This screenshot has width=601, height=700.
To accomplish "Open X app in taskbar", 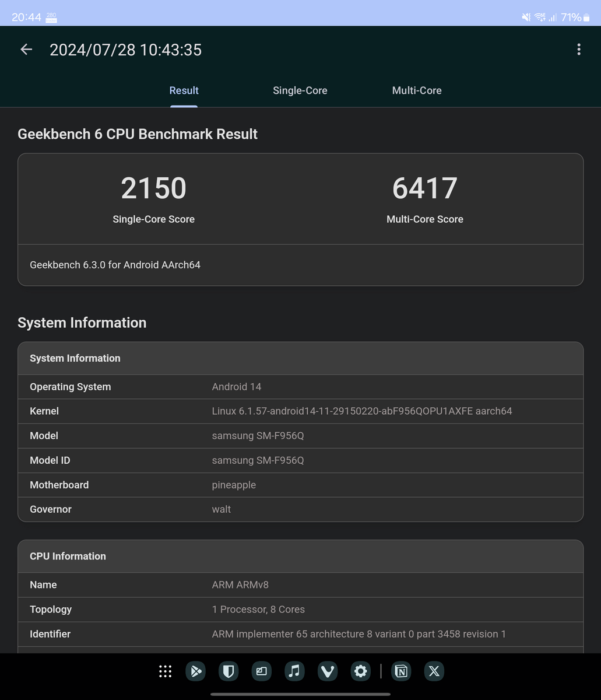I will point(434,671).
